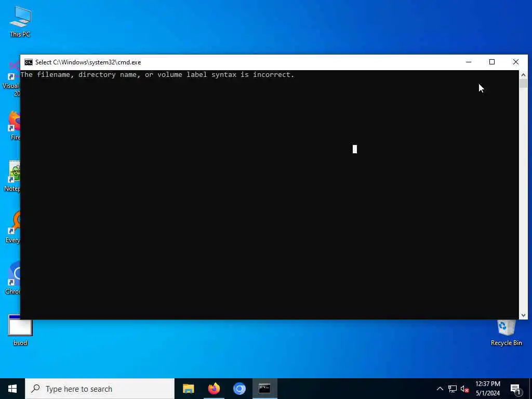Close the cmd.exe window
The image size is (532, 399).
pyautogui.click(x=516, y=62)
